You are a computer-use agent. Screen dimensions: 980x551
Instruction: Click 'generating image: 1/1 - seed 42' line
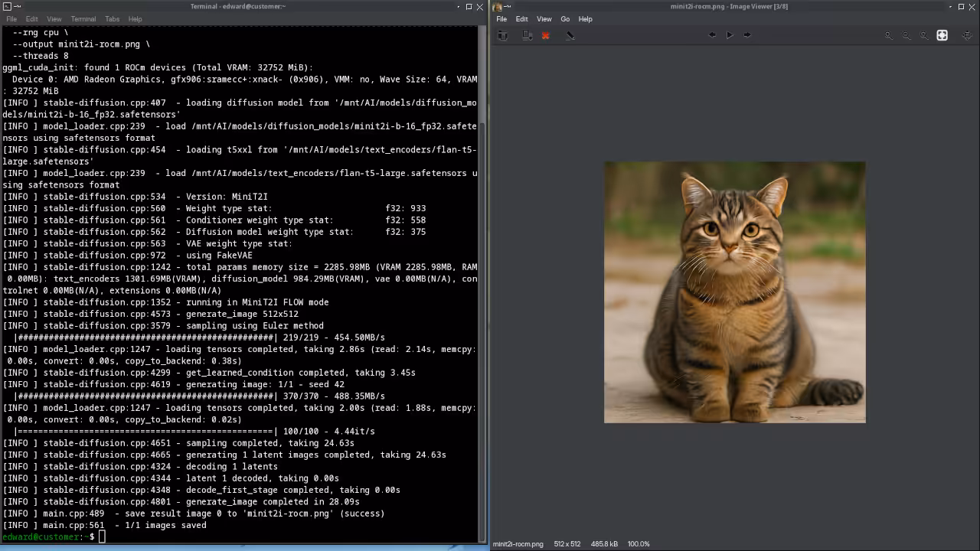pyautogui.click(x=174, y=385)
